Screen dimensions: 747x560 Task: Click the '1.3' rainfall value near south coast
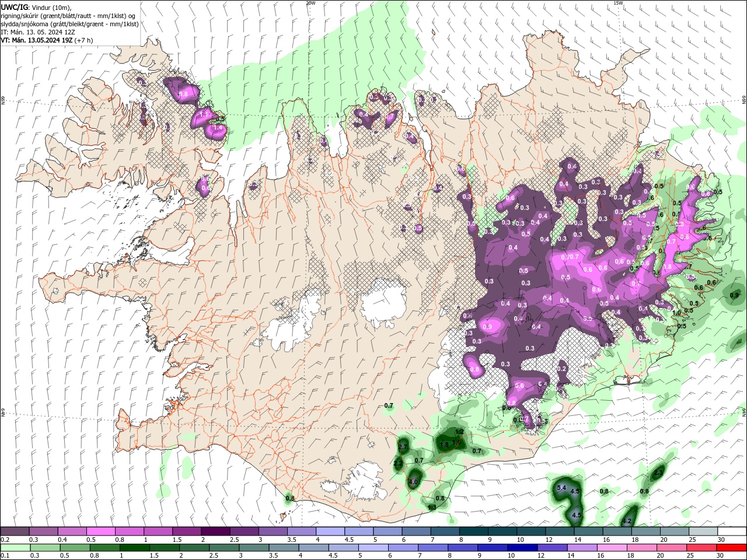point(432,508)
